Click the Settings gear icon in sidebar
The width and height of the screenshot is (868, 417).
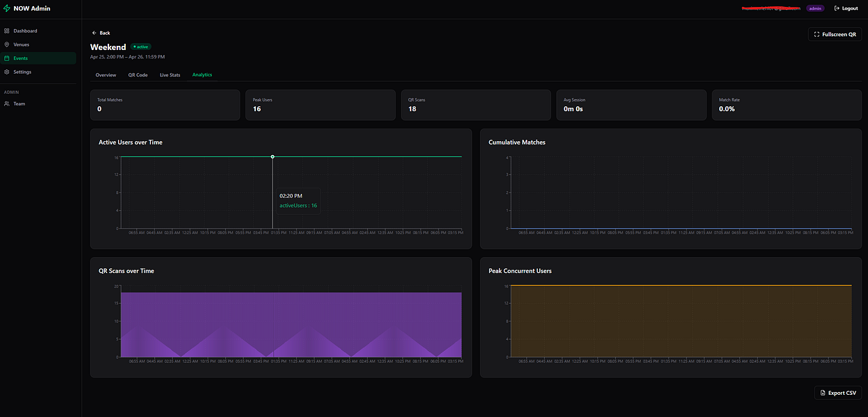(x=7, y=72)
